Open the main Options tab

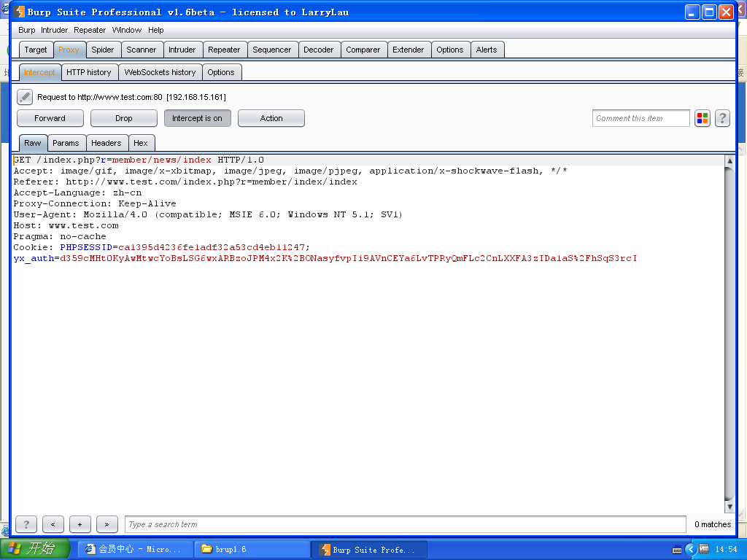point(449,50)
